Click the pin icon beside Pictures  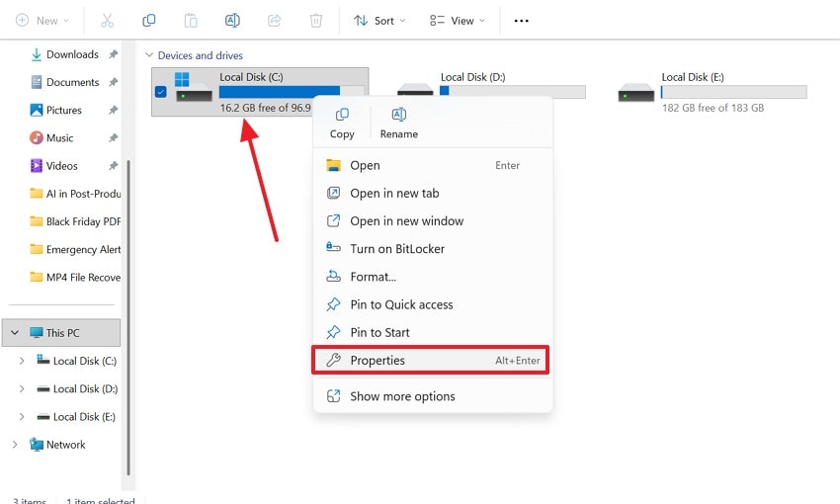113,111
